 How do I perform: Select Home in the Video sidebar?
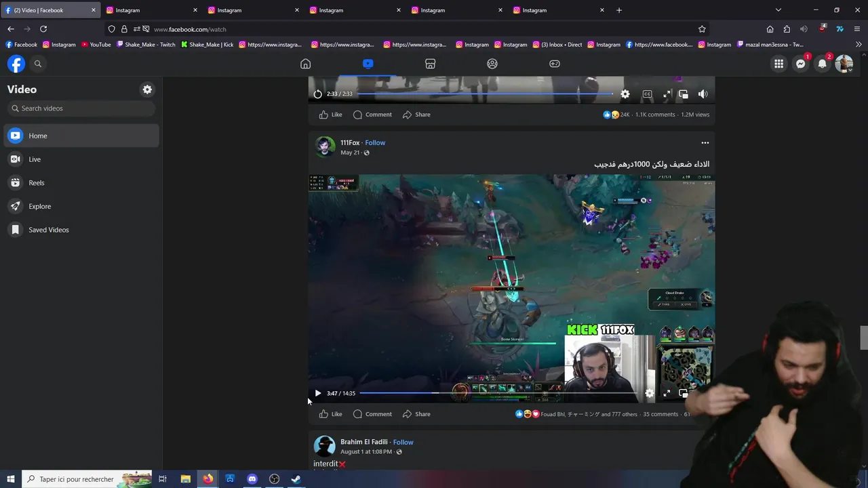[81, 136]
